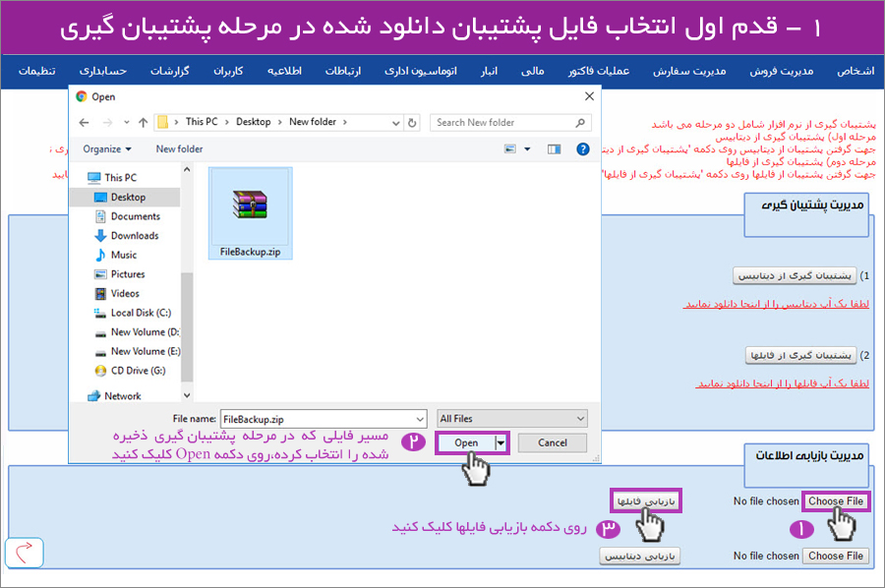Expand the address bar history dropdown
The width and height of the screenshot is (885, 588).
396,123
